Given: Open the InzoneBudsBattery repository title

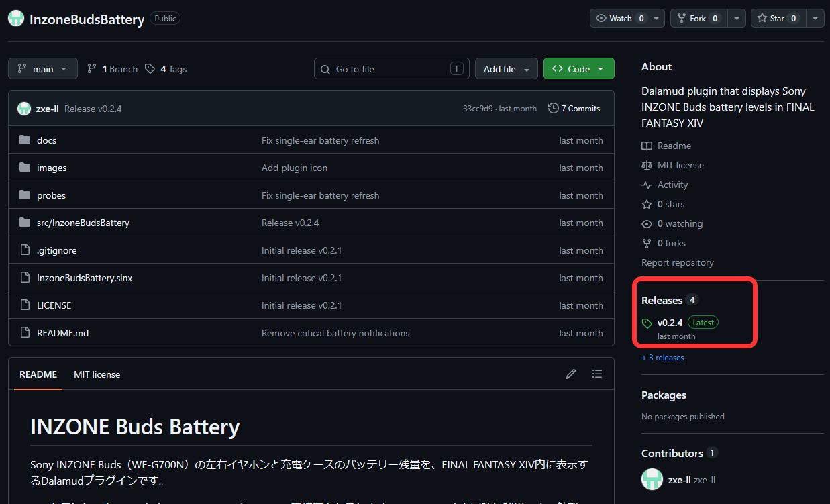Looking at the screenshot, I should [87, 19].
